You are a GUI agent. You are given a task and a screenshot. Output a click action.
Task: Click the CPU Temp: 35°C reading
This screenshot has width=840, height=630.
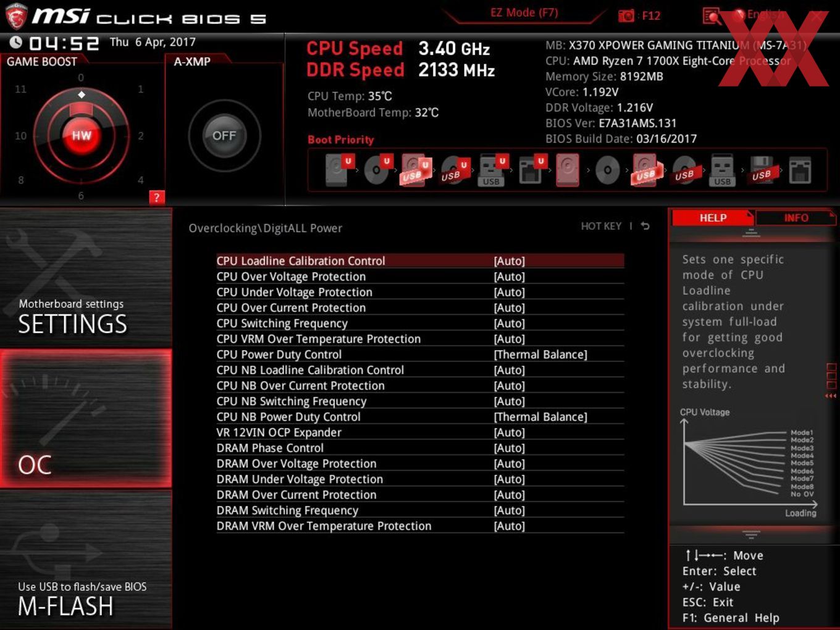pos(350,96)
